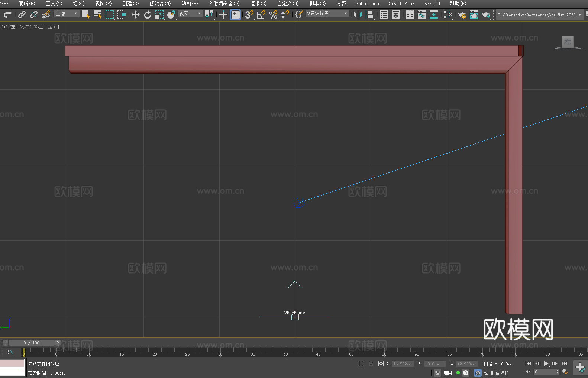588x378 pixels.
Task: Open the 组(G) menu
Action: (x=79, y=3)
